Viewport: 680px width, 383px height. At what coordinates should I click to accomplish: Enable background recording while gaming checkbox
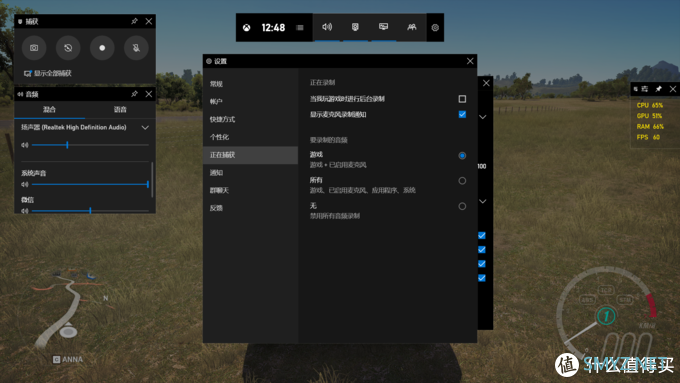[462, 99]
